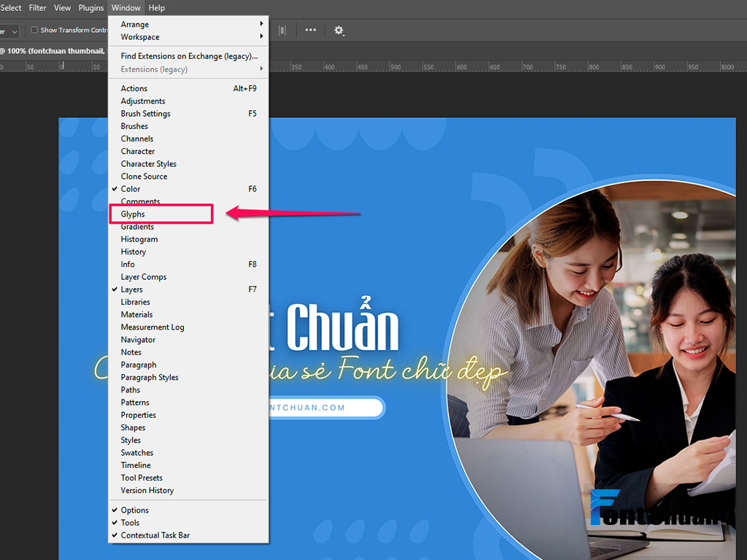Click the Select menu in menu bar

click(10, 8)
